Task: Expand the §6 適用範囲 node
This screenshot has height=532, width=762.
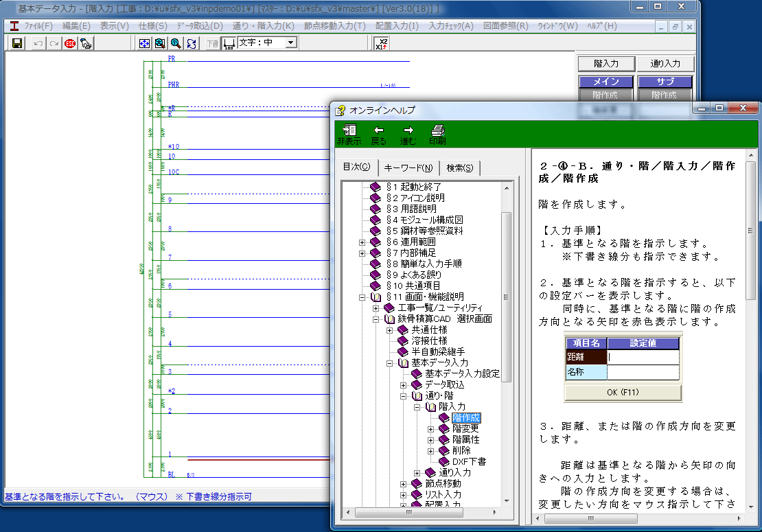Action: click(x=362, y=242)
